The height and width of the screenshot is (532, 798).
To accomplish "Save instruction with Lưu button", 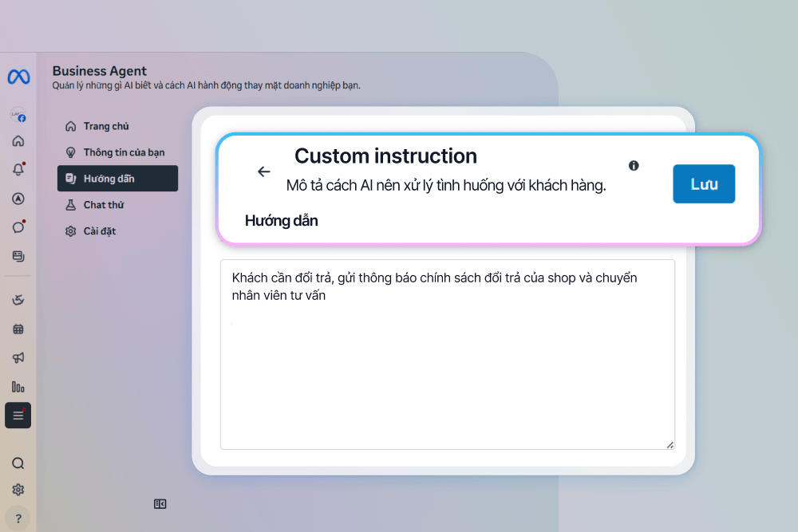I will (704, 183).
